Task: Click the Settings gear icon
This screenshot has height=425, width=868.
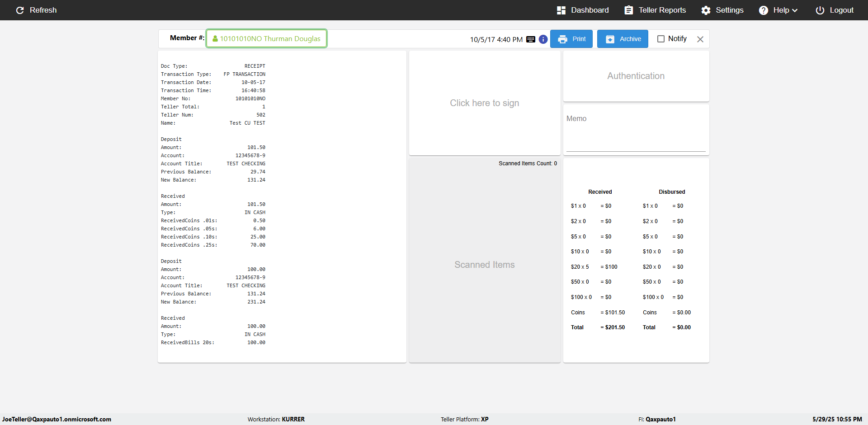Action: [x=706, y=10]
